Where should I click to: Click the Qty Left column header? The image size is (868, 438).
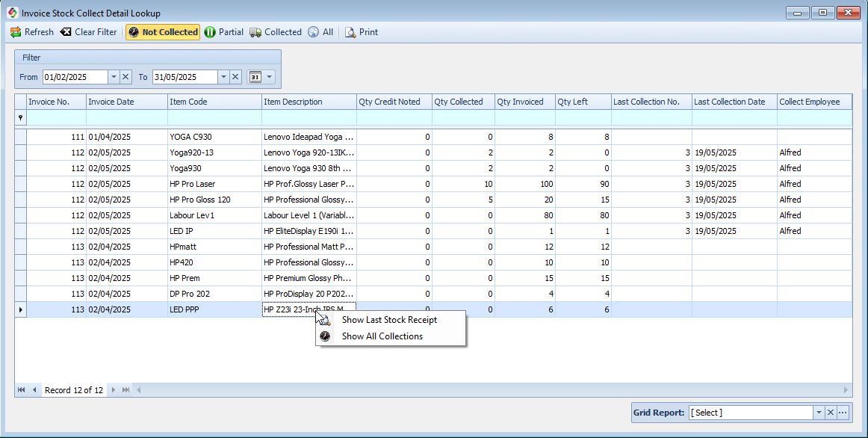pyautogui.click(x=583, y=102)
